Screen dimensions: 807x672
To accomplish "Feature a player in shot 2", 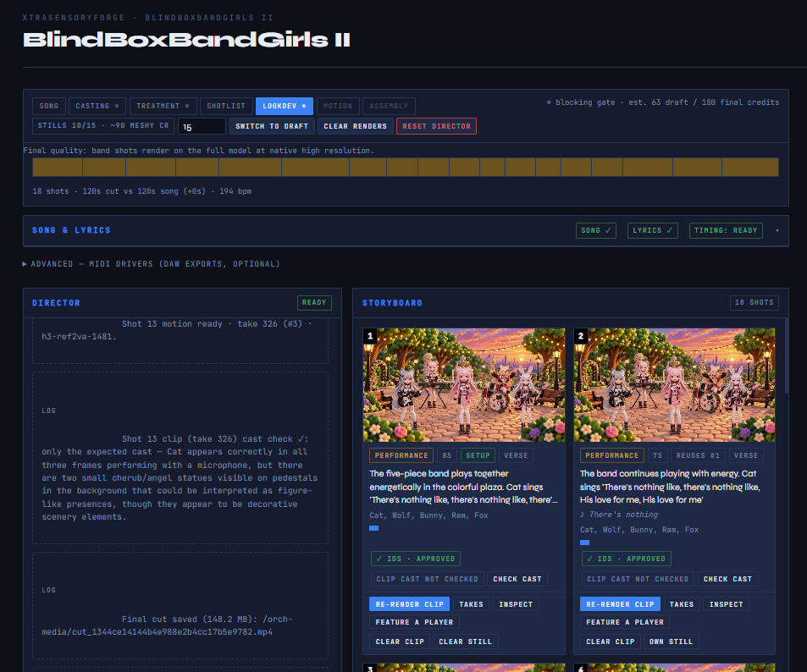I will click(x=625, y=622).
